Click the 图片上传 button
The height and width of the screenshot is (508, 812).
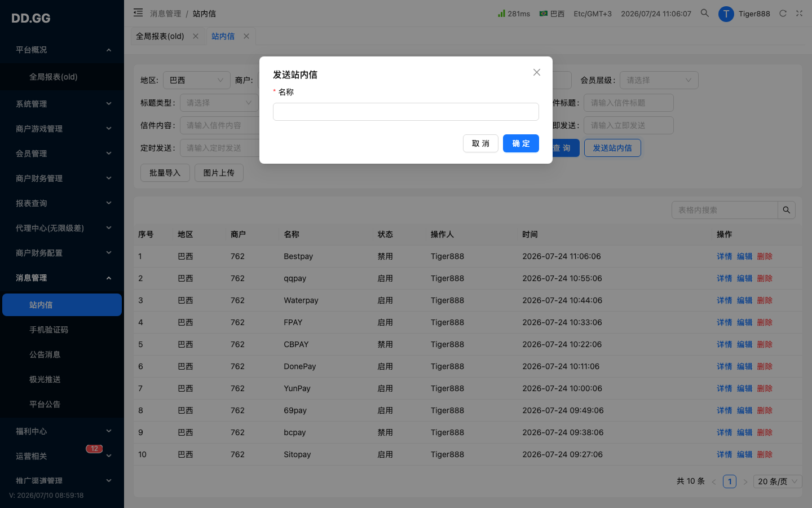click(x=219, y=173)
